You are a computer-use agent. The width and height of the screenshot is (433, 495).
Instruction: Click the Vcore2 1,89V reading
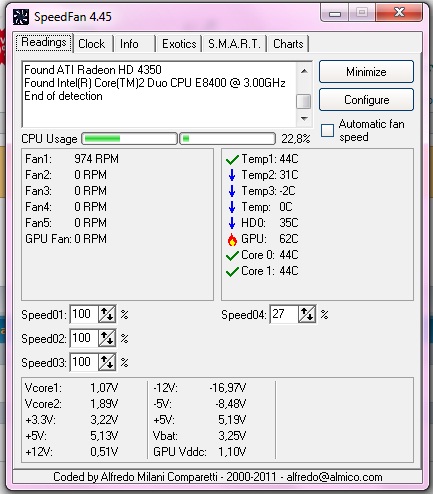71,404
